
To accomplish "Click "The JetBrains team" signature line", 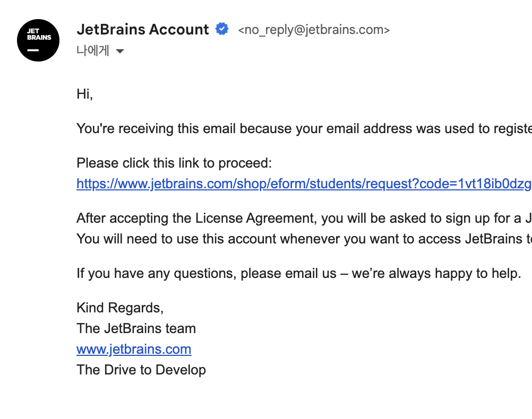I will [136, 328].
